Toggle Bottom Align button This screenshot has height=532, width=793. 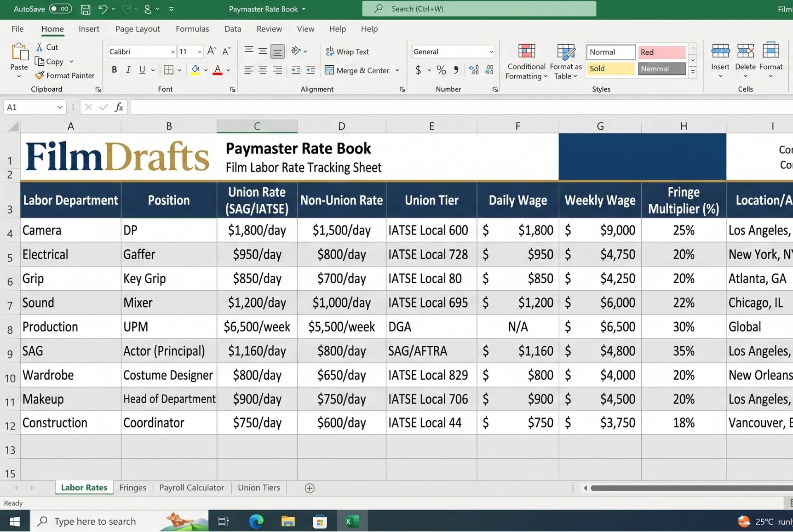277,51
